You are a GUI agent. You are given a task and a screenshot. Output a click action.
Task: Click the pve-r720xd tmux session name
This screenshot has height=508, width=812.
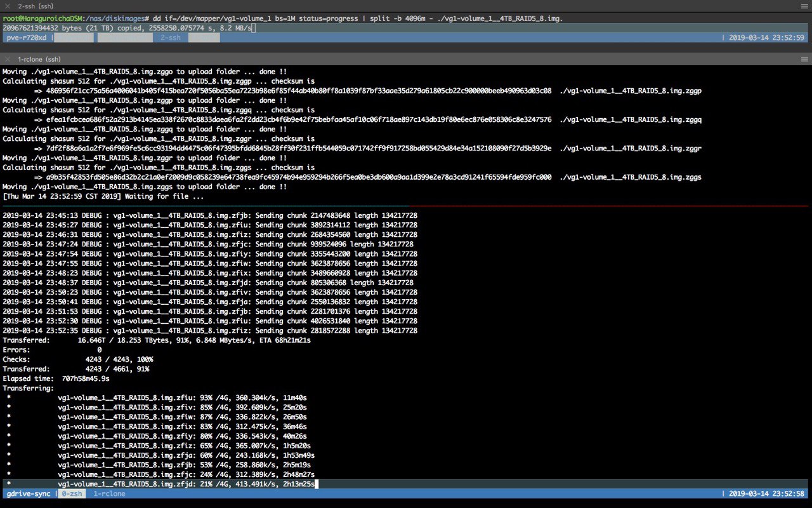[26, 37]
